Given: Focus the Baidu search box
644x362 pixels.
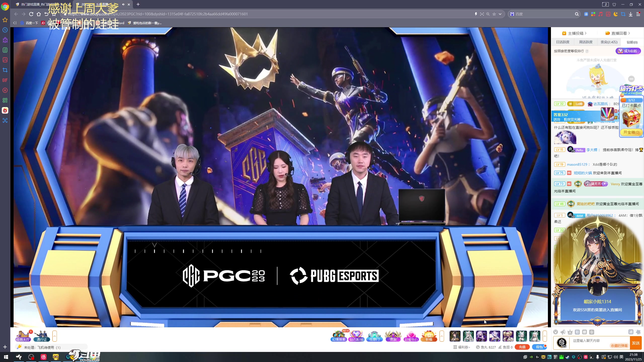Looking at the screenshot, I should pyautogui.click(x=544, y=14).
